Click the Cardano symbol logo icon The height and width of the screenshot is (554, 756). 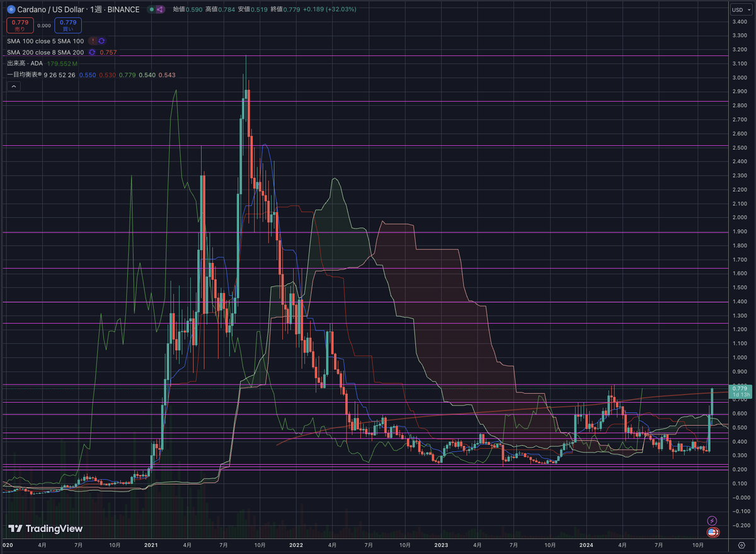click(x=11, y=9)
